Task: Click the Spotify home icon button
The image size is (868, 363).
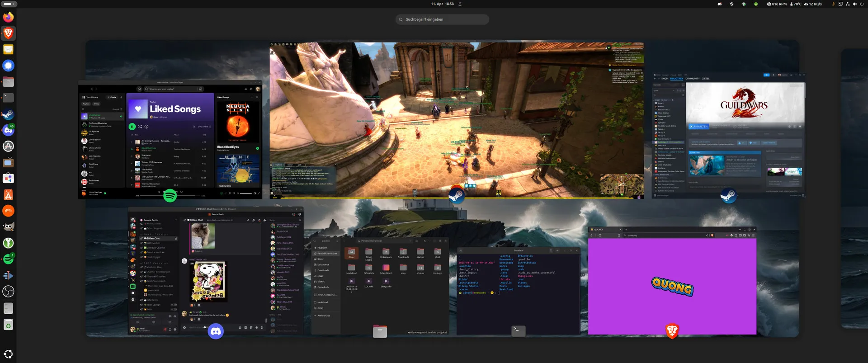Action: point(139,89)
